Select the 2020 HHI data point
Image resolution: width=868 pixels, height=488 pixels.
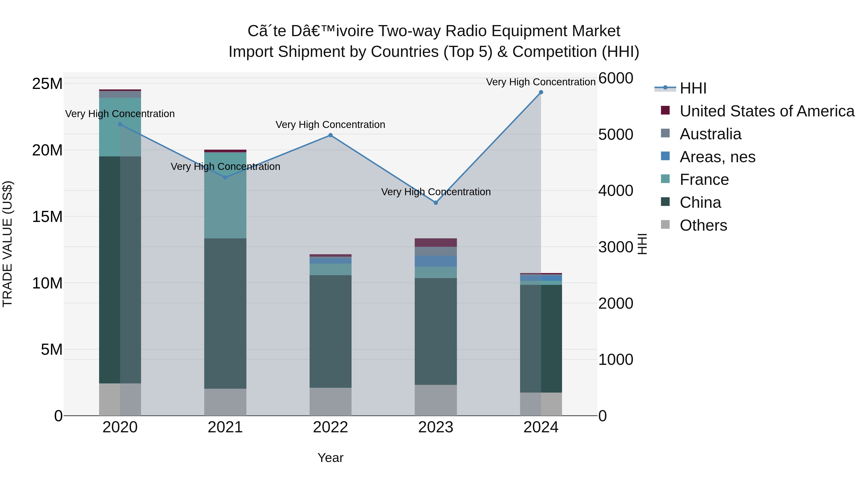pos(120,124)
